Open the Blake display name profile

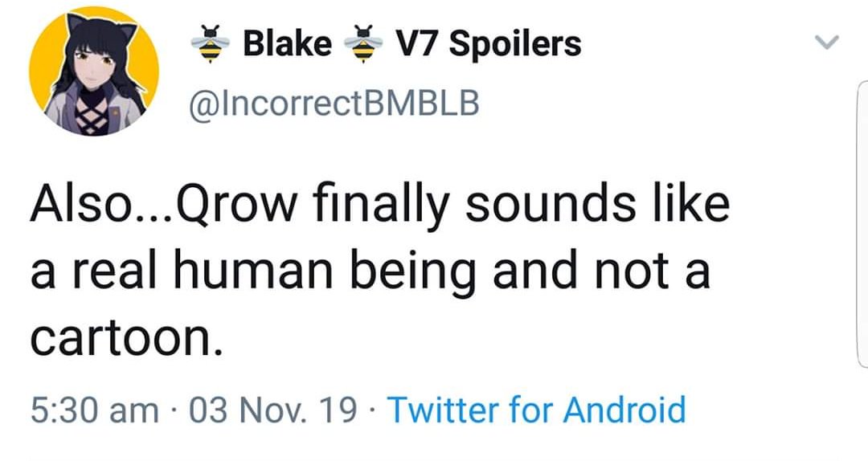point(287,43)
